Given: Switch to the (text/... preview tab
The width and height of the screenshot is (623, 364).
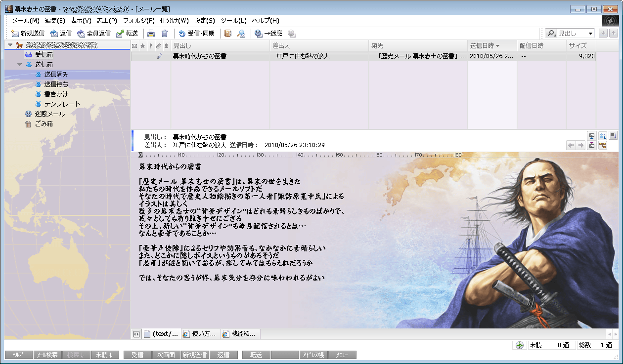Looking at the screenshot, I should coord(161,334).
